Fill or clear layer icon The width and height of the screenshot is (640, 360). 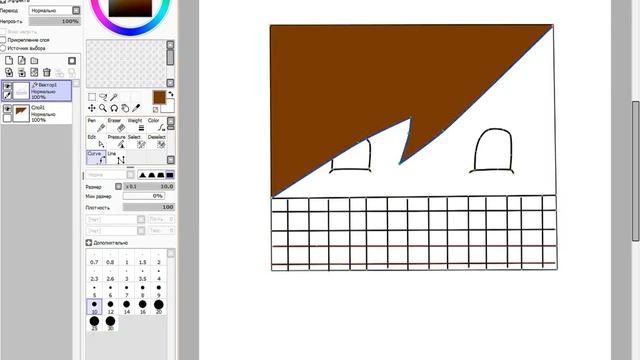(x=34, y=73)
